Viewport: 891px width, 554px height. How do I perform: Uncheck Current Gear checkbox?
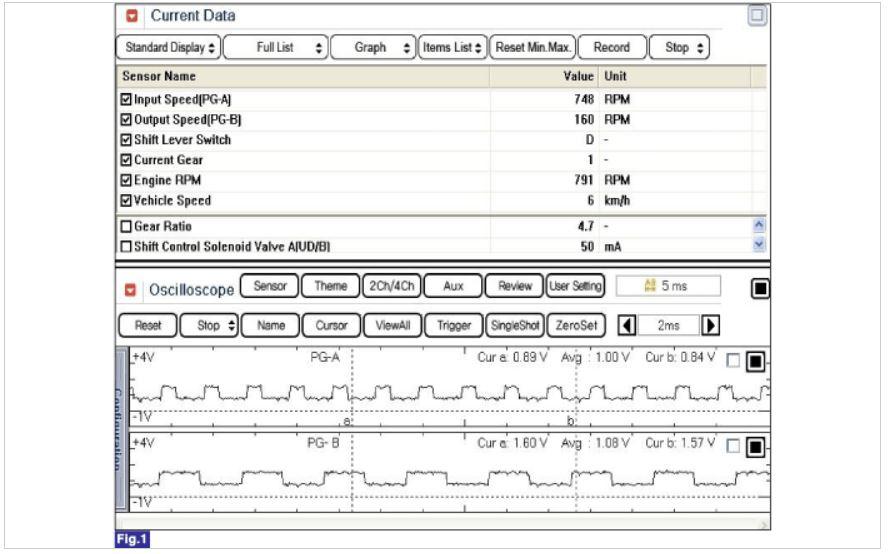click(126, 160)
